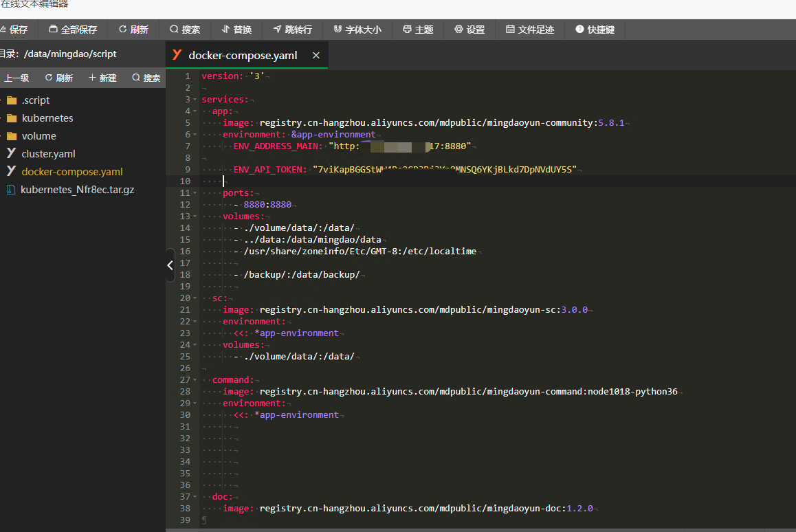Click Save All (全部保存) in toolbar
The image size is (796, 532).
pyautogui.click(x=73, y=30)
